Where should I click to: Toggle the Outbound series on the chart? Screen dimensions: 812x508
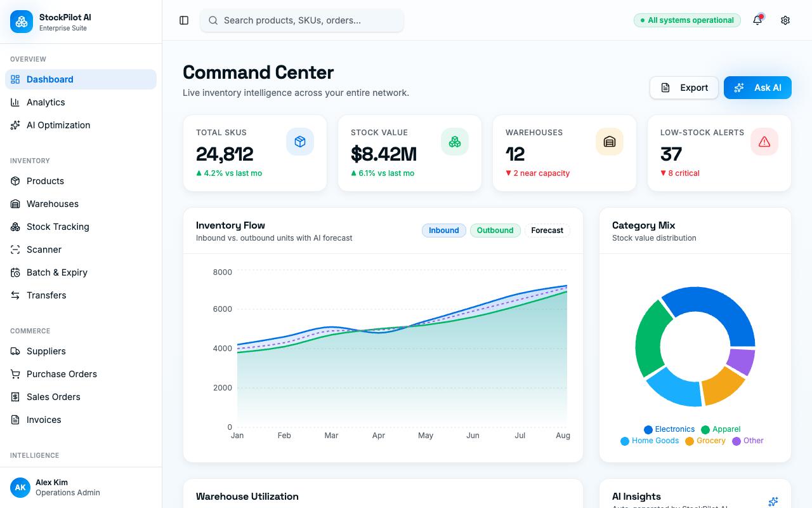[495, 231]
